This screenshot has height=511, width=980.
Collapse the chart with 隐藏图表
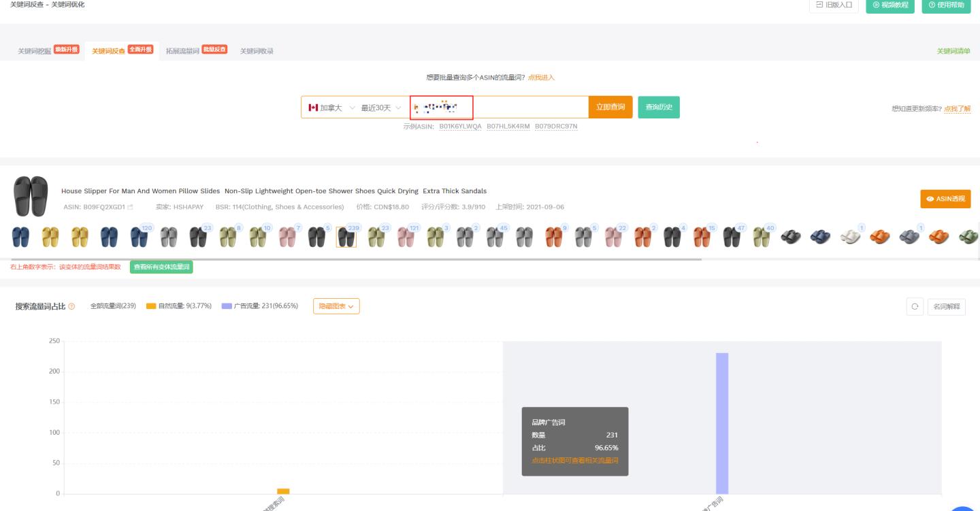336,307
